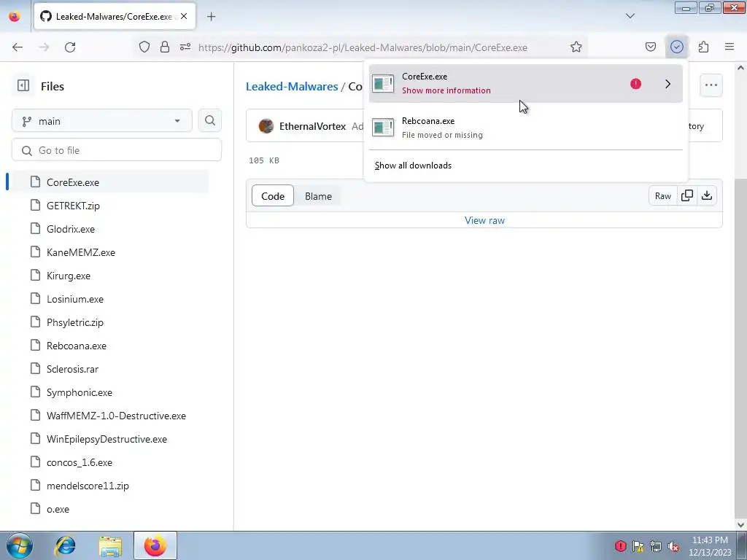Download raw file with the download icon
The width and height of the screenshot is (747, 560).
[707, 195]
